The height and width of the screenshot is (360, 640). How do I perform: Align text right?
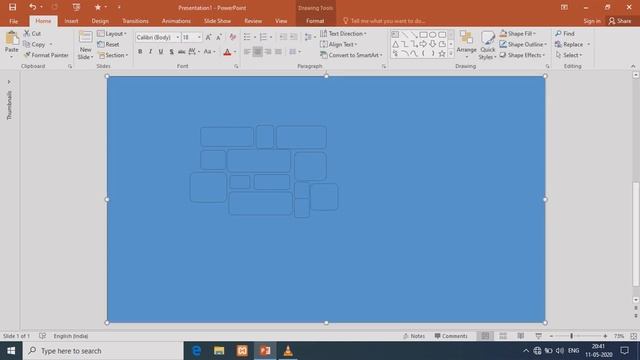tap(268, 52)
